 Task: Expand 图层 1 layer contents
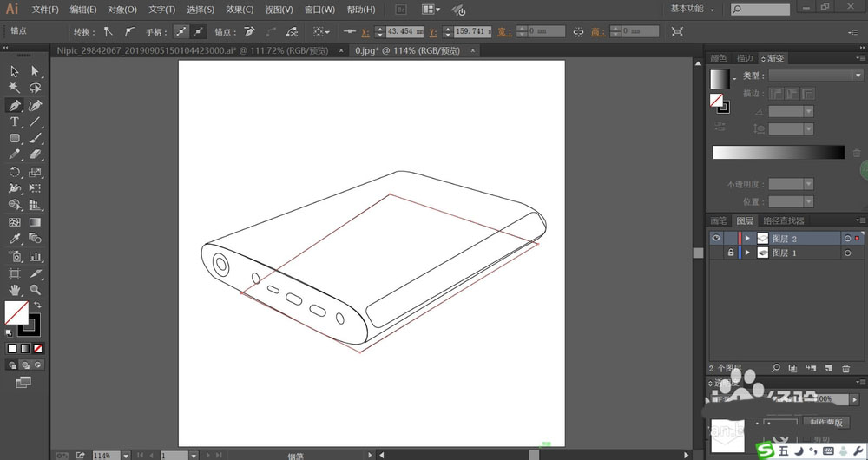(747, 253)
